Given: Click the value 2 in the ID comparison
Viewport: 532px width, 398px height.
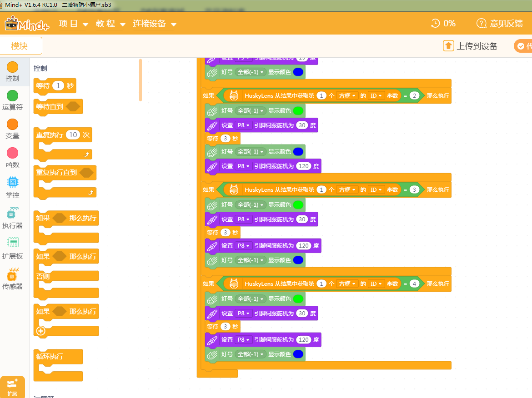Looking at the screenshot, I should (x=414, y=95).
